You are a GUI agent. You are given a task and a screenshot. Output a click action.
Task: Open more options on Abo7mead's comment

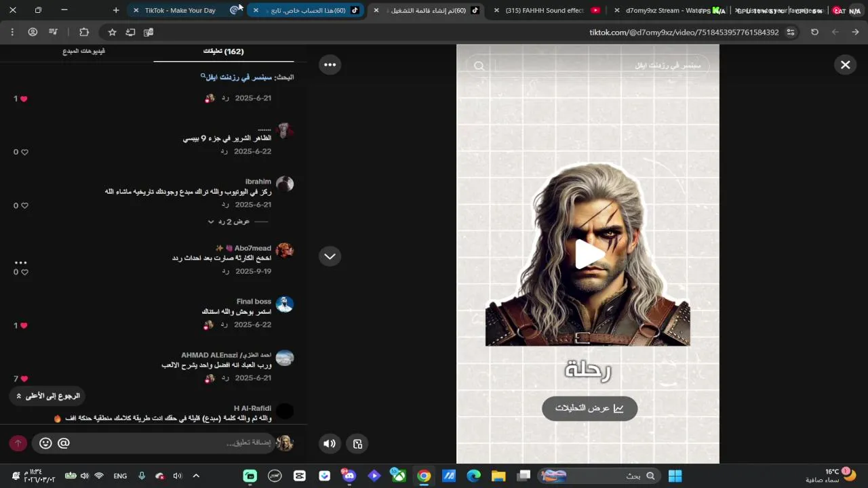20,262
